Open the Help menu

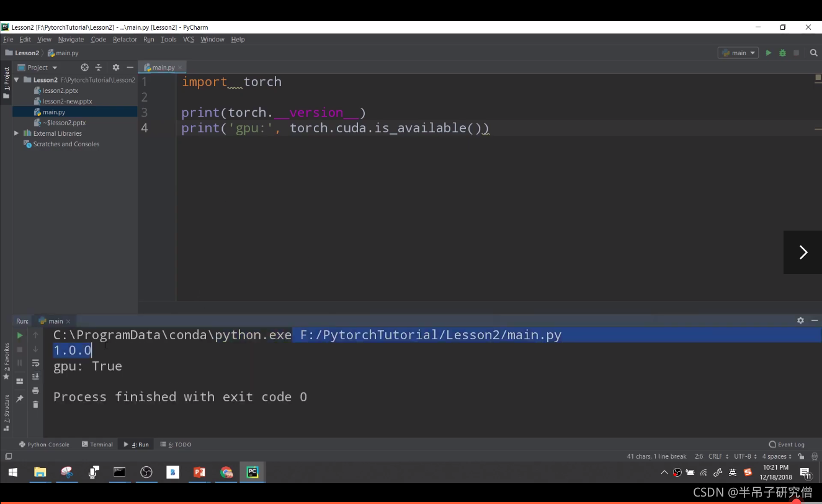click(x=238, y=39)
